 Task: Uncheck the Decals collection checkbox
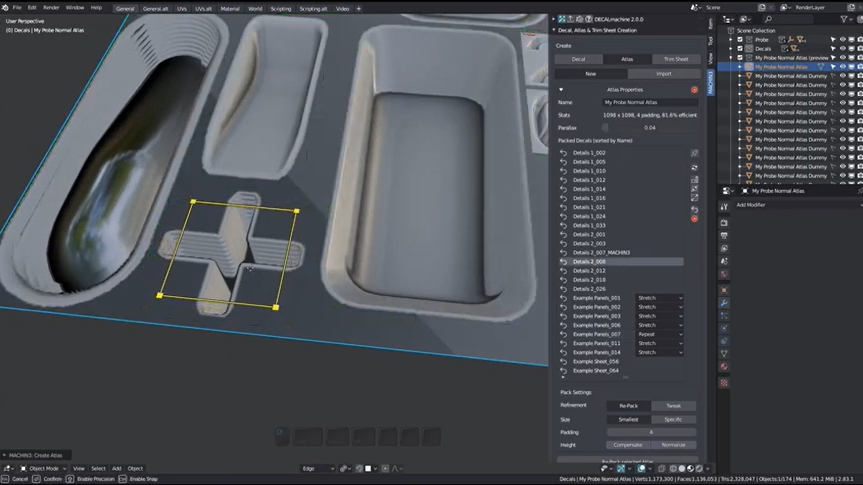740,49
